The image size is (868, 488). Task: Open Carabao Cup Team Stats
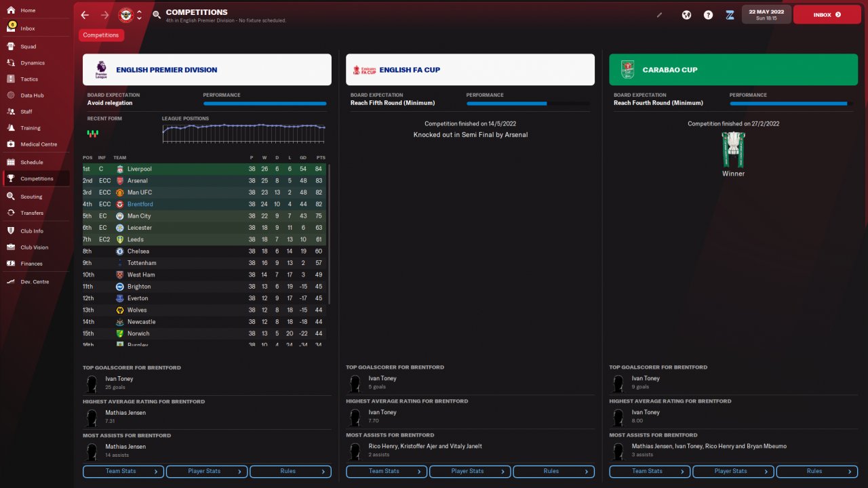pyautogui.click(x=650, y=471)
